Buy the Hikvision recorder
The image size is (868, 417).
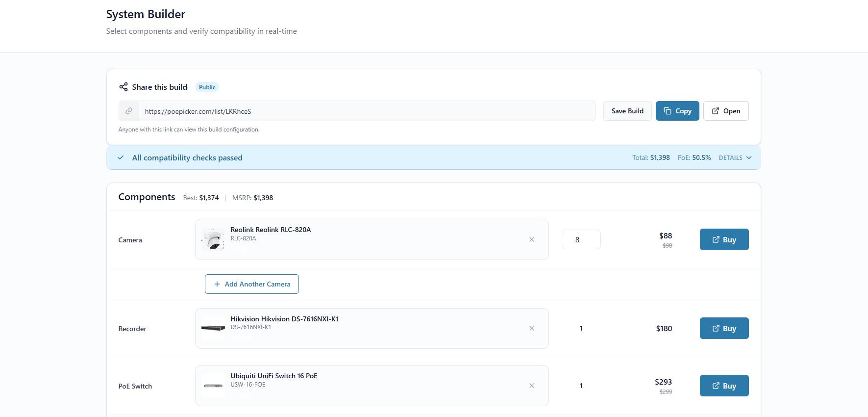click(724, 328)
